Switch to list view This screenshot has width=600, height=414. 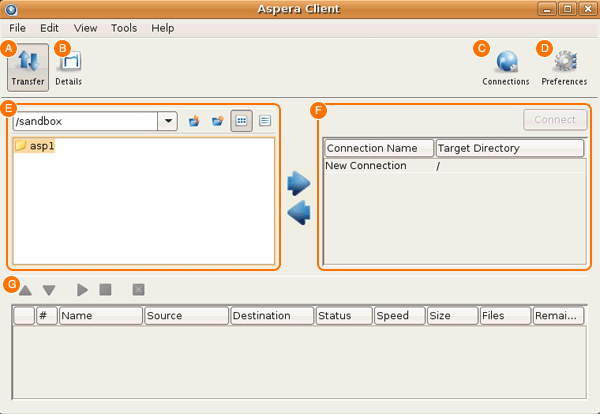click(265, 121)
